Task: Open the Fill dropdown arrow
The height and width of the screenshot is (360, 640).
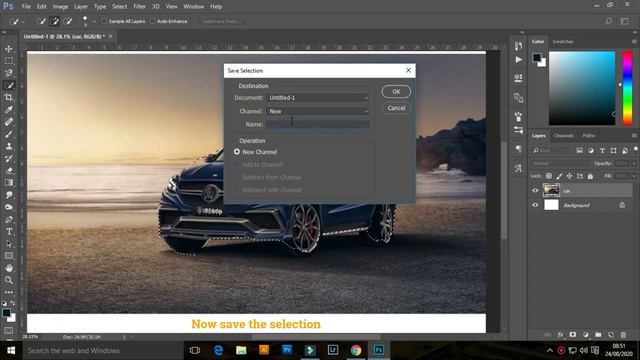Action: click(634, 176)
